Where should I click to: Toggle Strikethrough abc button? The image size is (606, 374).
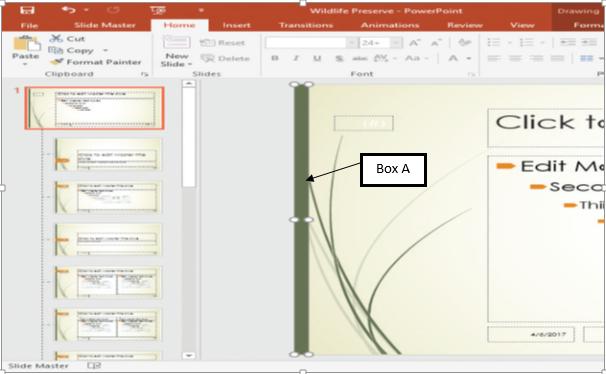click(x=360, y=58)
